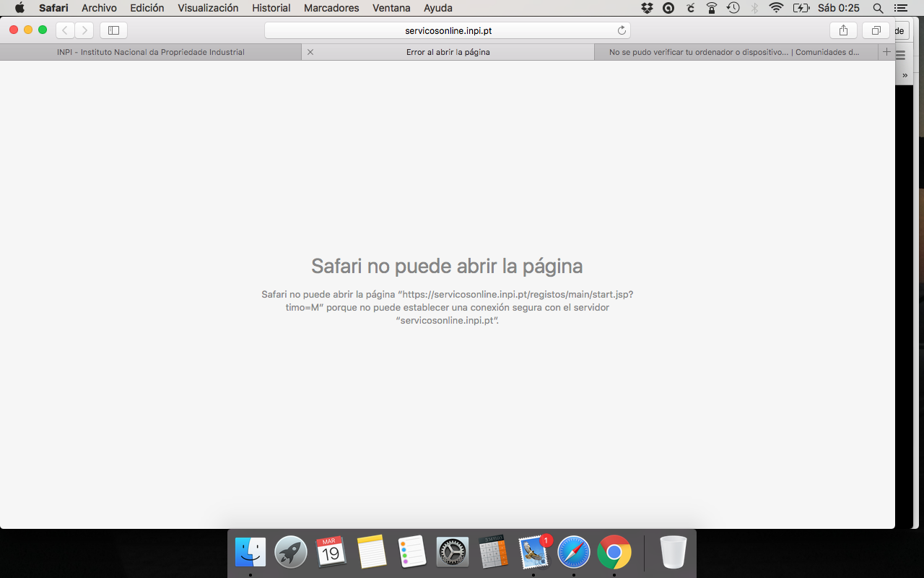924x578 pixels.
Task: Open Reminders from the Dock
Action: click(x=412, y=553)
